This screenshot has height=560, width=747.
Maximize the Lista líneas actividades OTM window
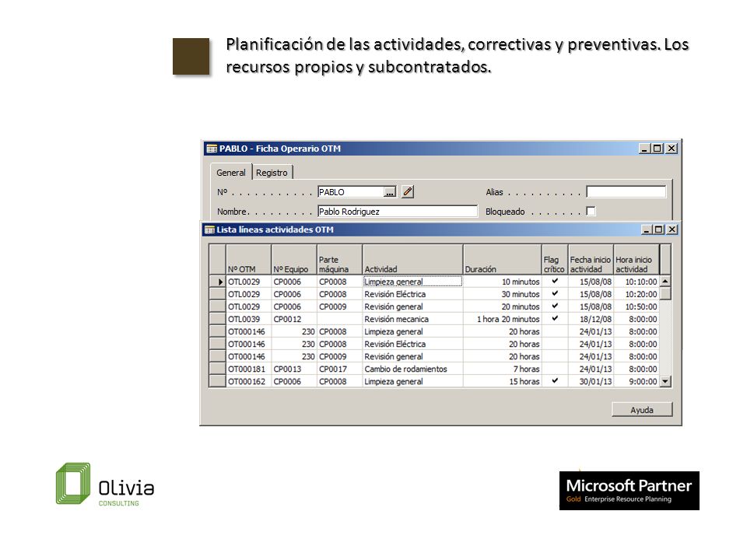point(659,229)
